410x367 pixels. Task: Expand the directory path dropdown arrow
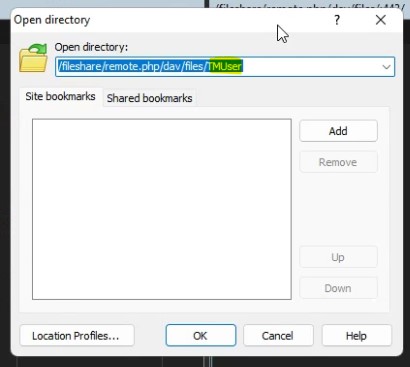point(386,67)
